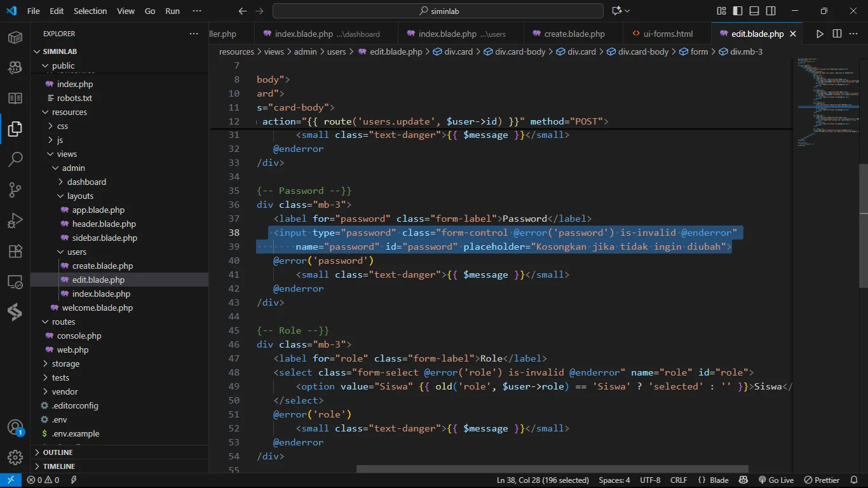Open the Selection menu

click(x=90, y=11)
